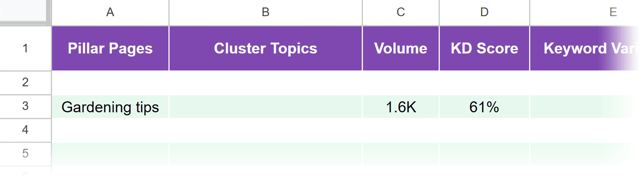Select the Gardening tips cell
Screen dimensions: 644x182
pyautogui.click(x=111, y=107)
